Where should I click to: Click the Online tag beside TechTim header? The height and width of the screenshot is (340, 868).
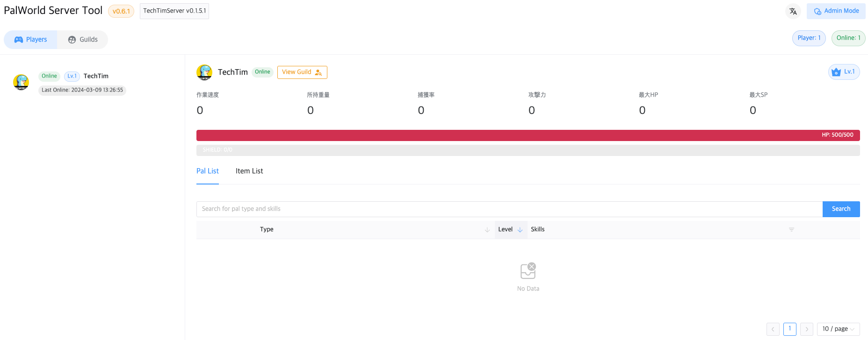pos(262,72)
